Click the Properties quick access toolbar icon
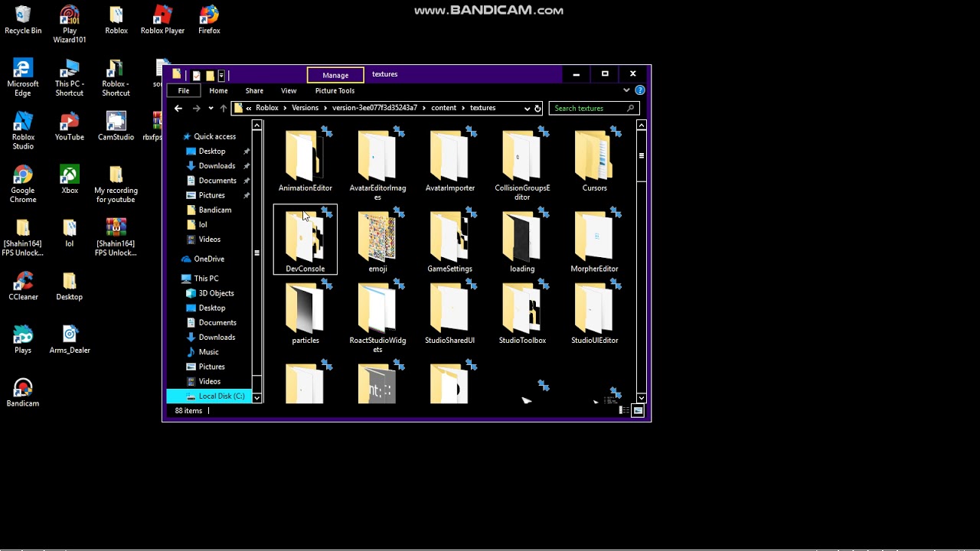 pos(196,75)
